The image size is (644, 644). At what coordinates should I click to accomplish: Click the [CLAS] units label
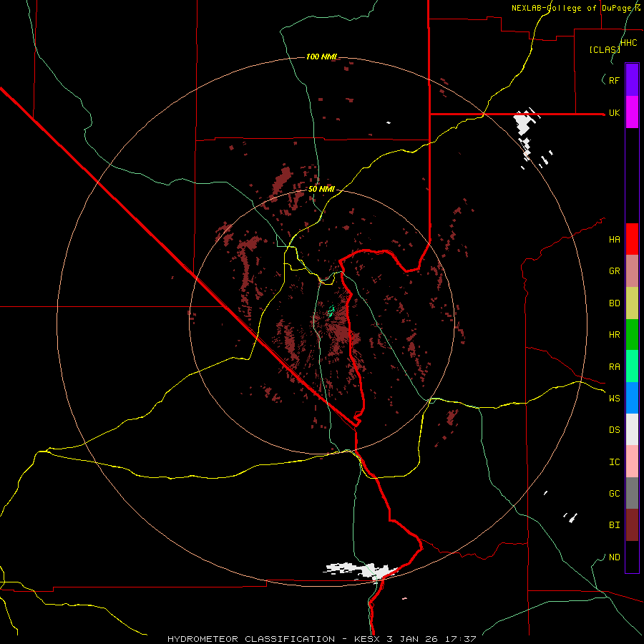pyautogui.click(x=605, y=49)
